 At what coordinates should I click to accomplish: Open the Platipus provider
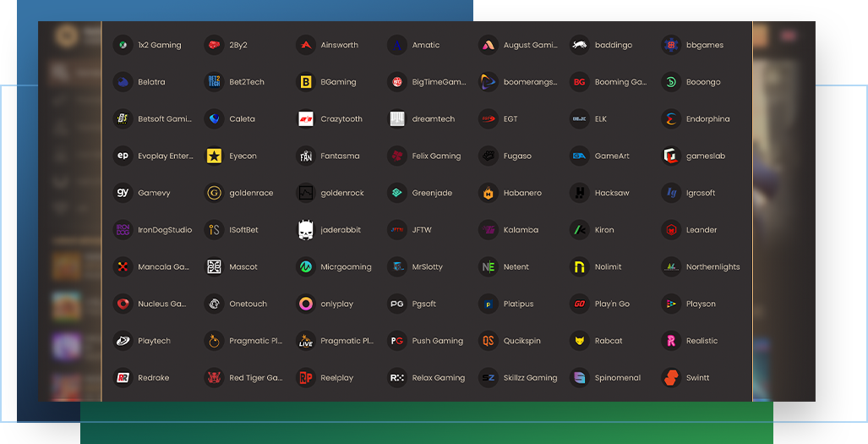pyautogui.click(x=506, y=304)
